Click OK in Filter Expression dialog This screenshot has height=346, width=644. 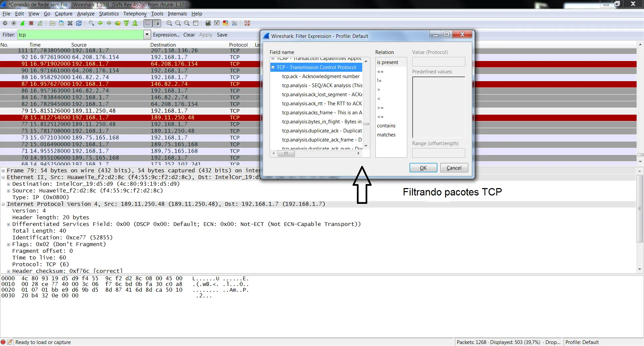click(x=423, y=168)
